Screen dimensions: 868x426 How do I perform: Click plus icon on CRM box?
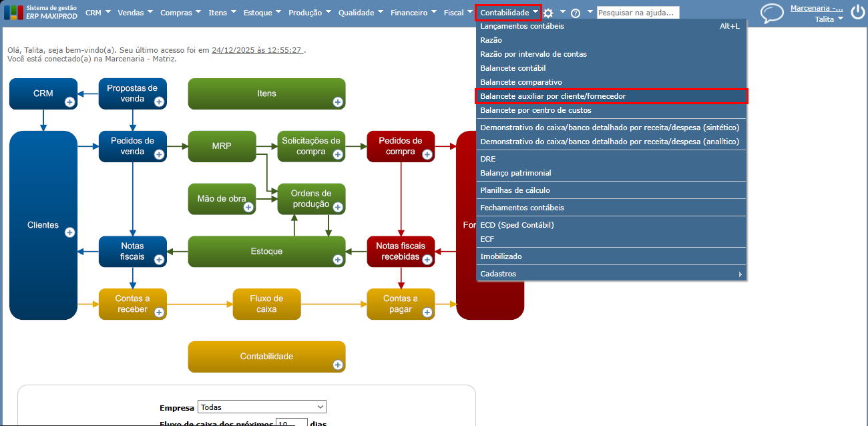(69, 101)
